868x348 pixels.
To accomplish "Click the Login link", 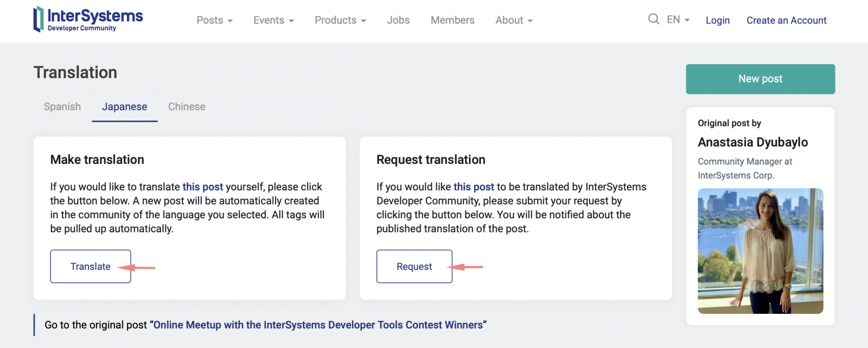I will [x=717, y=20].
